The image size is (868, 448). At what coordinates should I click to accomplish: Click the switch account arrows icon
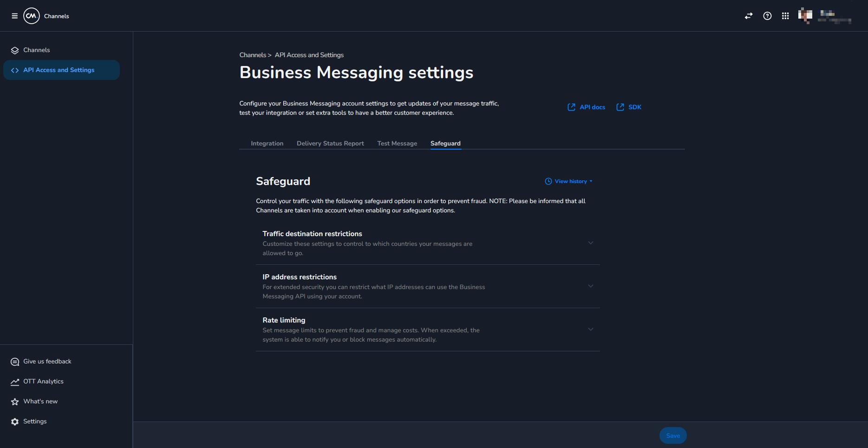749,16
